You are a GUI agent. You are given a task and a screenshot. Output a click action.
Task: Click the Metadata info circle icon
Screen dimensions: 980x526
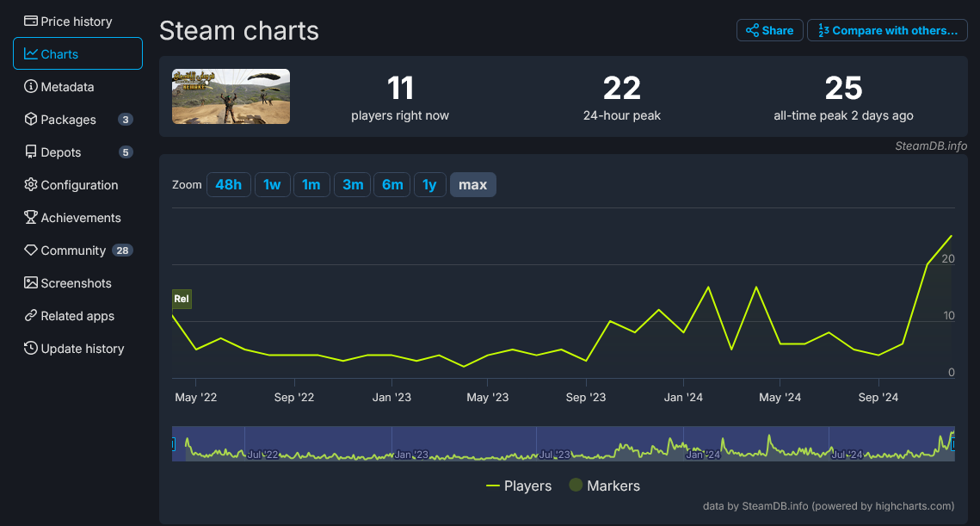(x=31, y=86)
